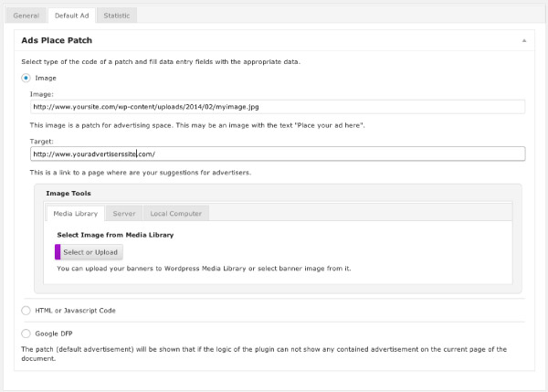Collapse the Ads Place Patch panel arrow
The image size is (548, 392).
point(524,41)
